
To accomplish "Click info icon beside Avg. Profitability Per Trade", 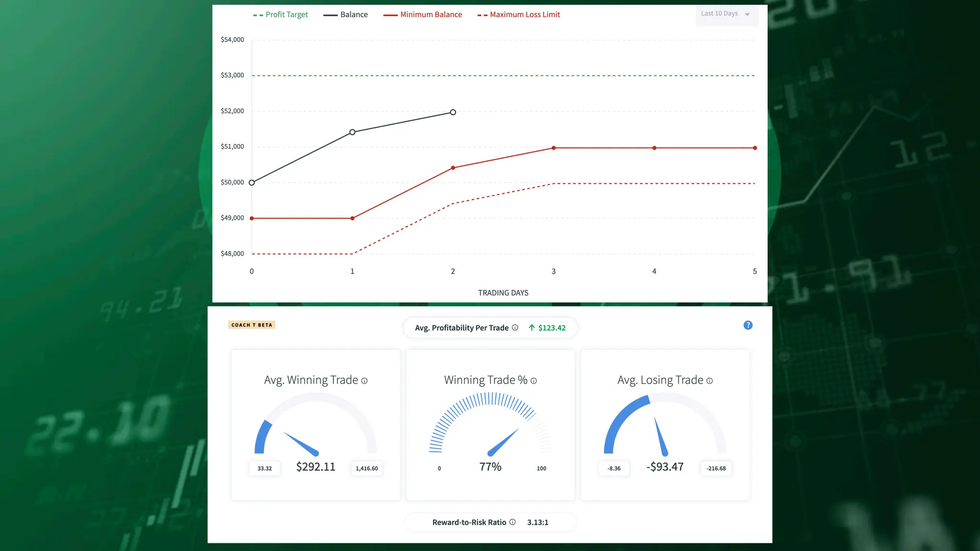I will coord(515,328).
